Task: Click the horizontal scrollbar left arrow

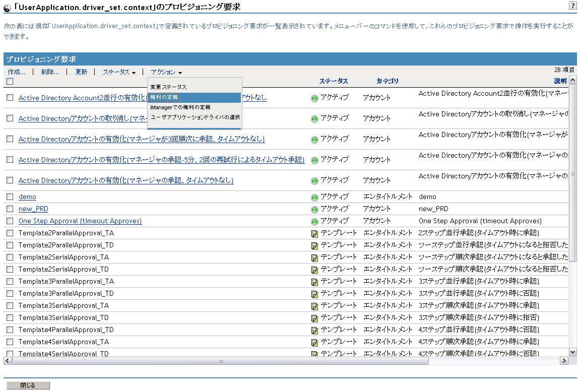Action: coord(8,361)
